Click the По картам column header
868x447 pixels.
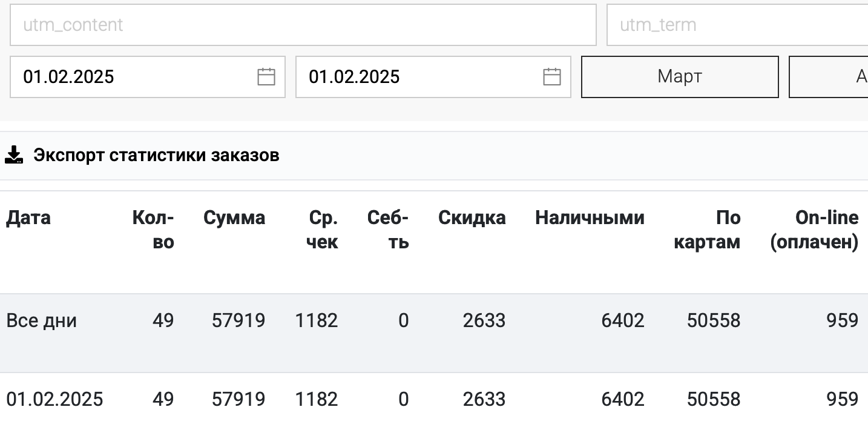[x=707, y=230]
